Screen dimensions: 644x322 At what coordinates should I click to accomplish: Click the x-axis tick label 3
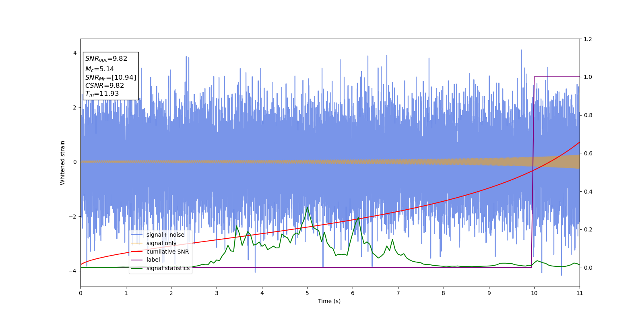tap(217, 293)
